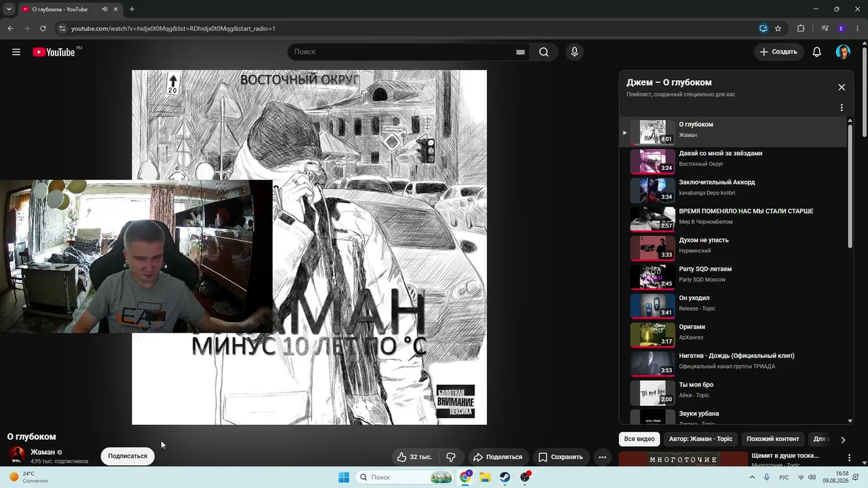Select the Автор: Жаман - Topic chip

click(x=701, y=439)
